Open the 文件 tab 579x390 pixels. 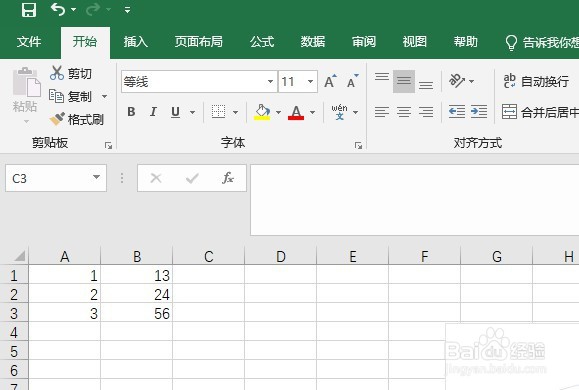coord(29,42)
